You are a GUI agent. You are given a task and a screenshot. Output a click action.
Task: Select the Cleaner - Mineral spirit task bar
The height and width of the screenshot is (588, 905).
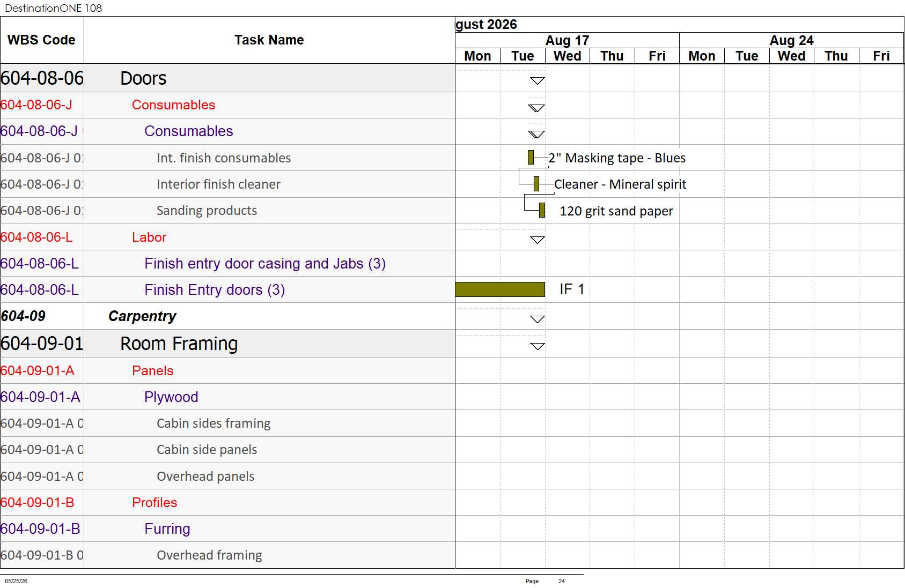[536, 184]
